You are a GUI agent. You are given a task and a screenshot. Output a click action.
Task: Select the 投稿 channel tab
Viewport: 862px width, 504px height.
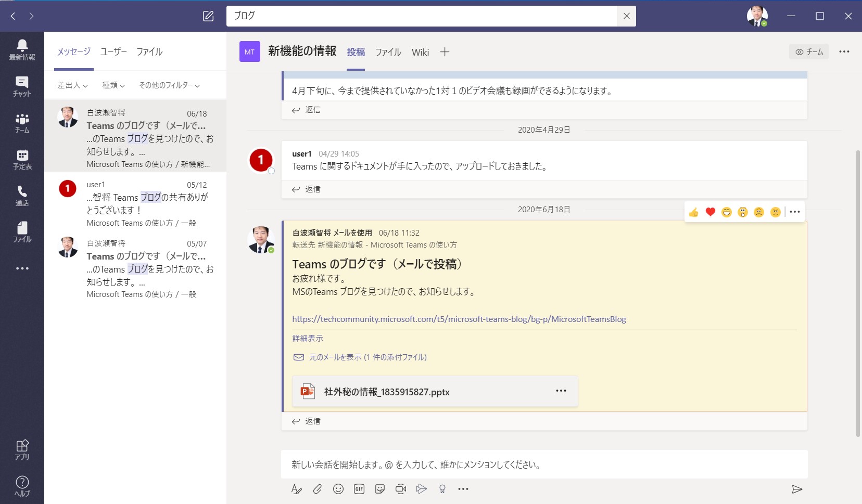(x=356, y=52)
